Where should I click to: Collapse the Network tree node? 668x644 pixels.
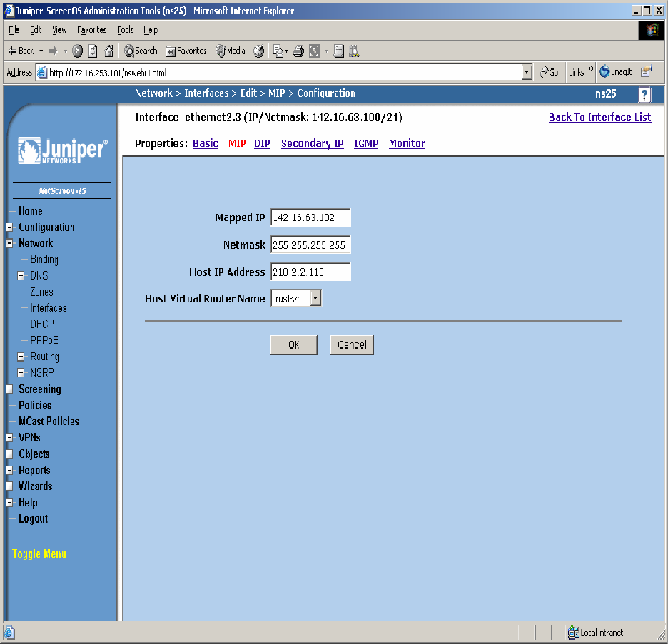tap(9, 243)
